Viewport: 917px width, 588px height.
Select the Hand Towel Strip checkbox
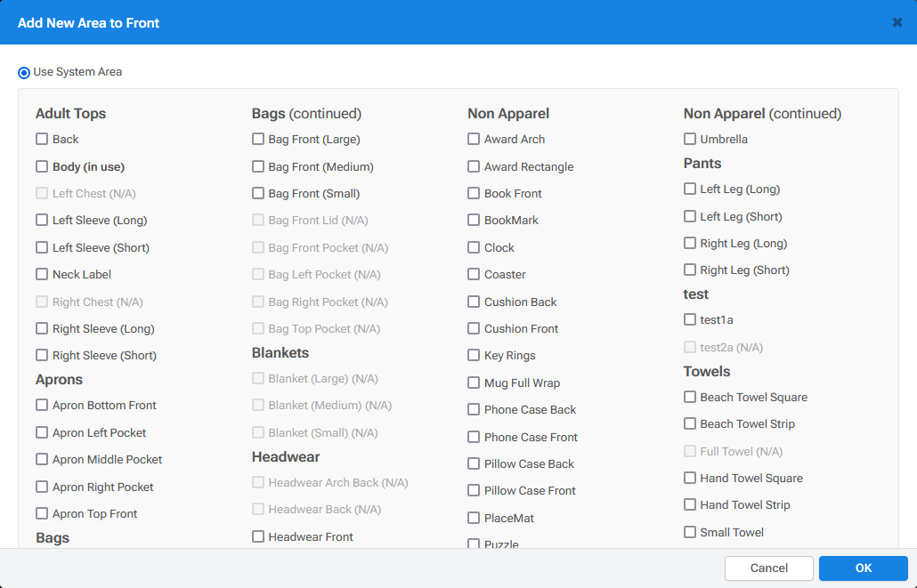[x=690, y=504]
